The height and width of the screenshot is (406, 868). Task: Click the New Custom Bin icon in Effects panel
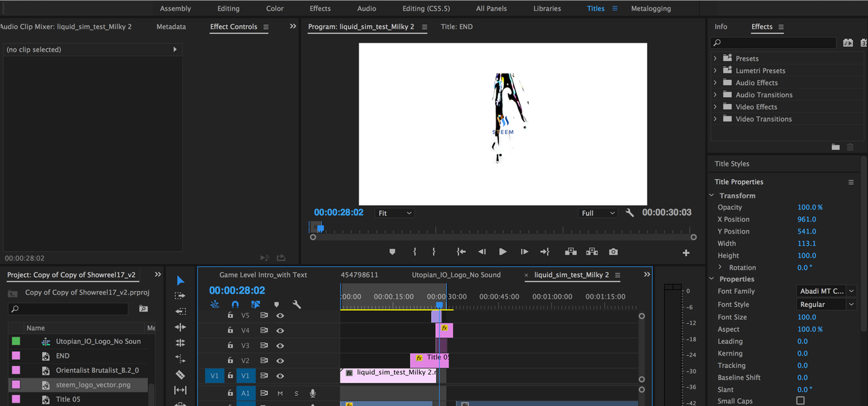pyautogui.click(x=835, y=147)
